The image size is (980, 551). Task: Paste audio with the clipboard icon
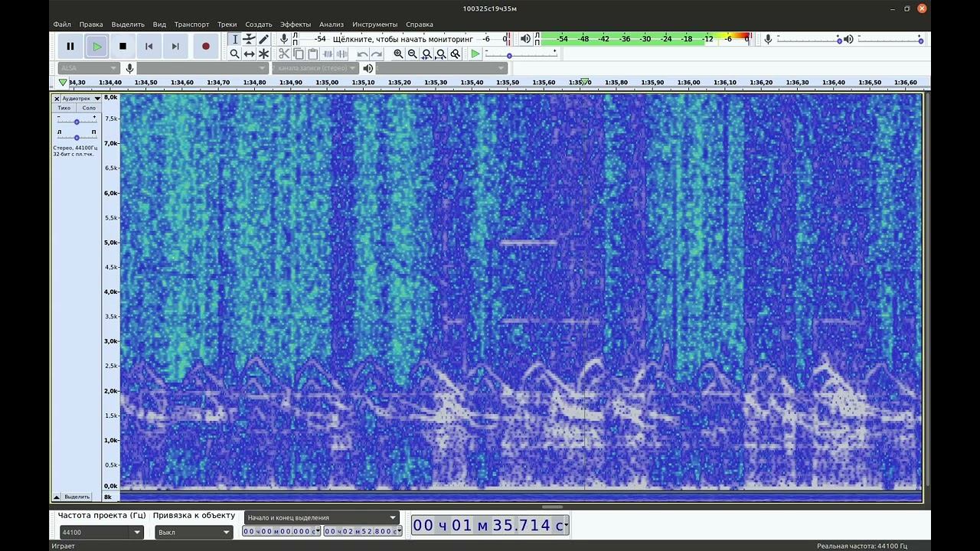313,54
